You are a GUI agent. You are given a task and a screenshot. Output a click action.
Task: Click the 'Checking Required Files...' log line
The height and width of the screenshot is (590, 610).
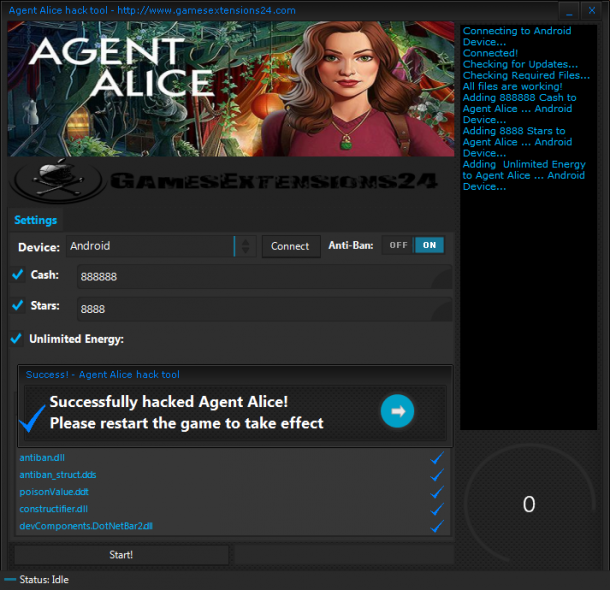click(526, 75)
